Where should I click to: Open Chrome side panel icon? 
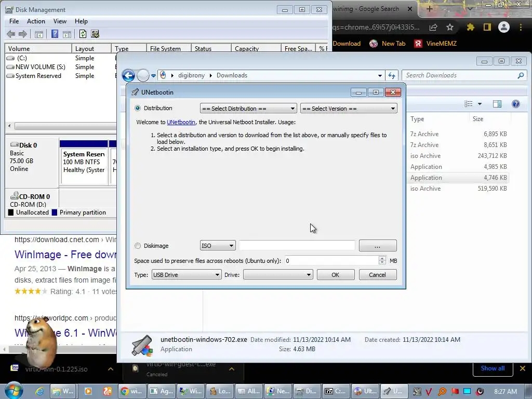pyautogui.click(x=487, y=27)
